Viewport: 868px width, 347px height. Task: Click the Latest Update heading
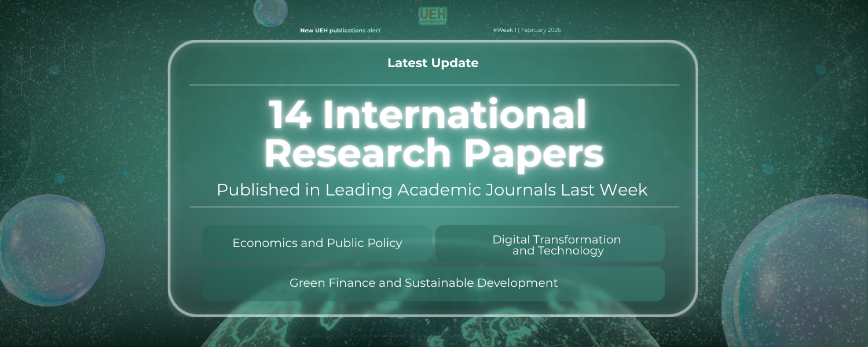click(x=433, y=63)
